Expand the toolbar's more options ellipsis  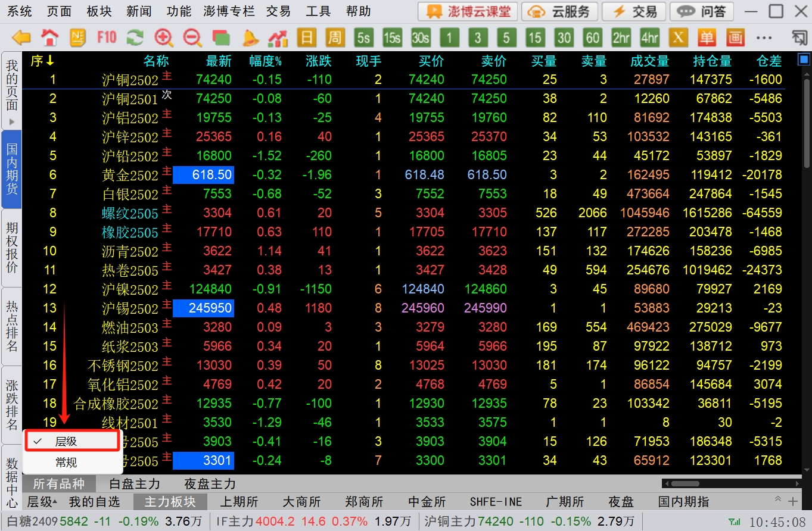764,38
